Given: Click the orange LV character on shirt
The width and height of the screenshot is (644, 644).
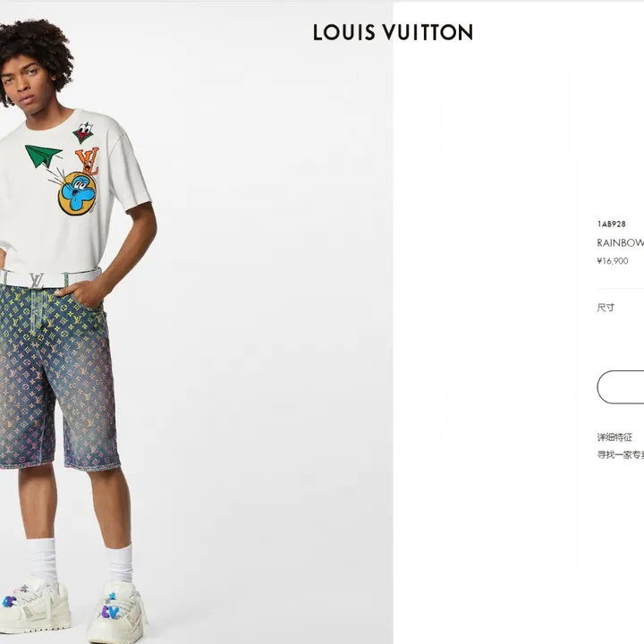Looking at the screenshot, I should (88, 161).
